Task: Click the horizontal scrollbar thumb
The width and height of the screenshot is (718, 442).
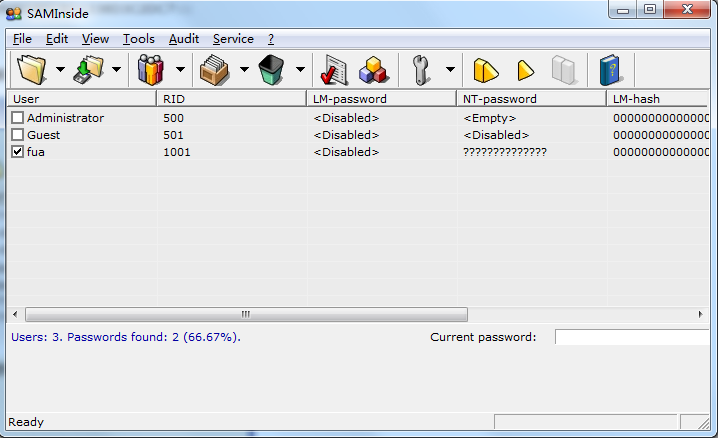Action: (246, 314)
